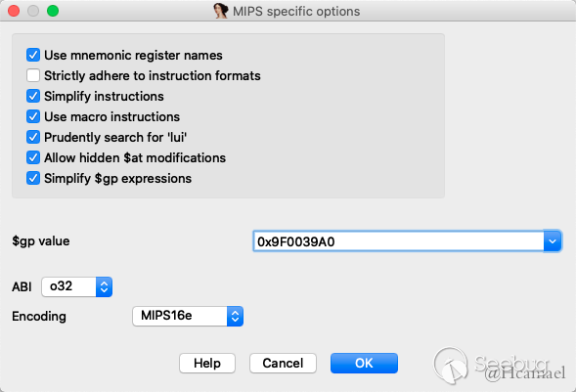Image resolution: width=576 pixels, height=392 pixels.
Task: Click the IDA icon in title bar
Action: pyautogui.click(x=221, y=11)
